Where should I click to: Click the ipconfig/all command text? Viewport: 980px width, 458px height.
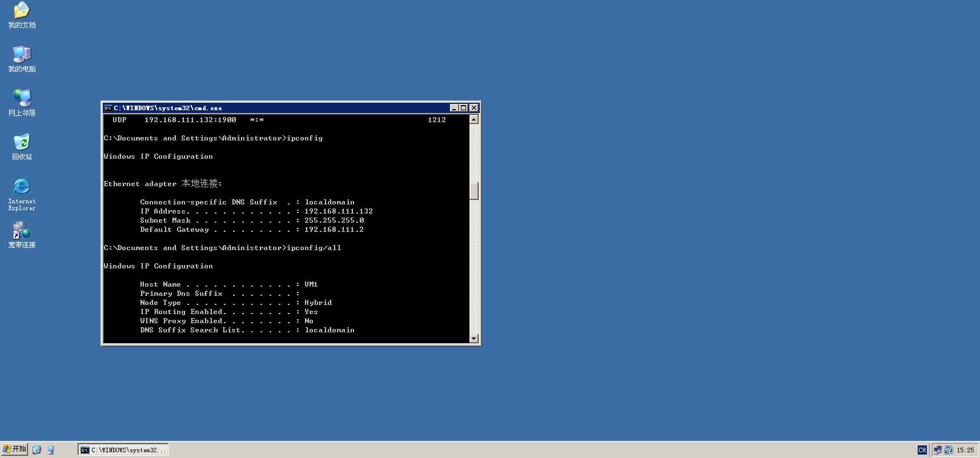click(x=314, y=248)
